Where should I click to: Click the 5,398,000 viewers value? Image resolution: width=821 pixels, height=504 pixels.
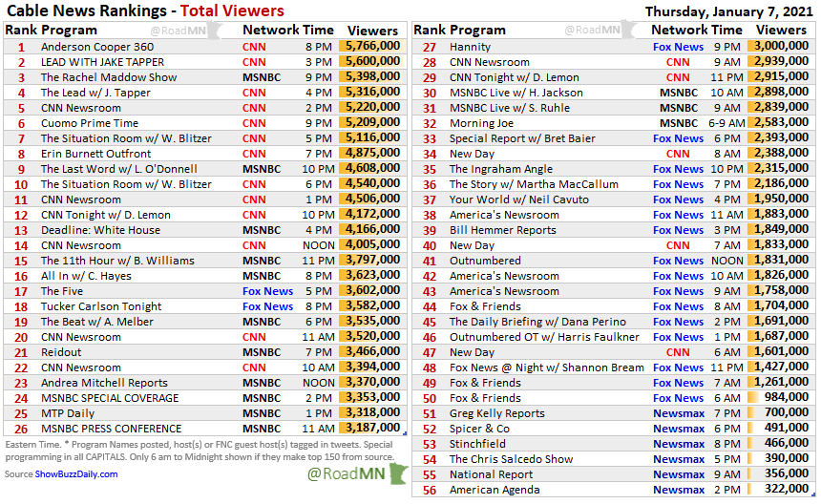pyautogui.click(x=373, y=76)
